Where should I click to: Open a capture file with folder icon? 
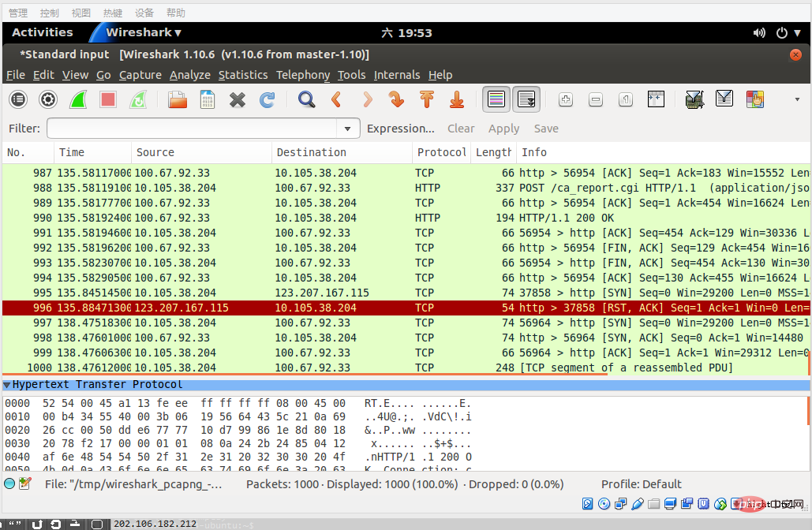click(x=178, y=99)
